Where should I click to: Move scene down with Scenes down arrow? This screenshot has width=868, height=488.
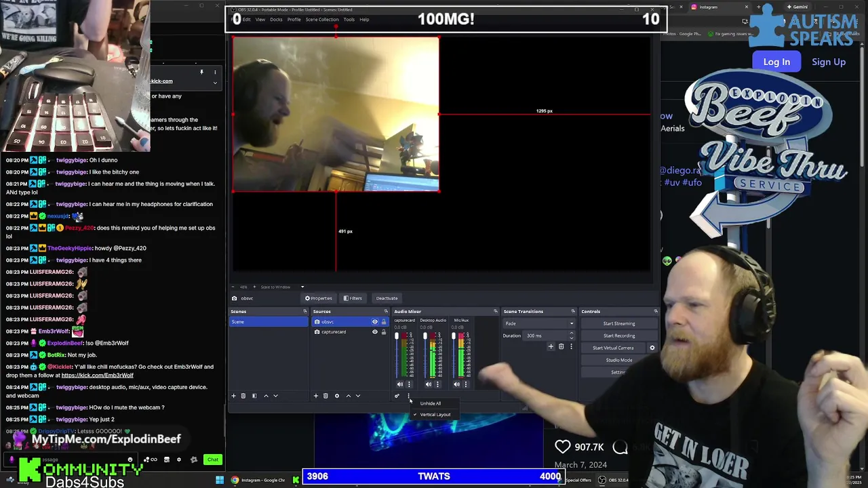(275, 396)
